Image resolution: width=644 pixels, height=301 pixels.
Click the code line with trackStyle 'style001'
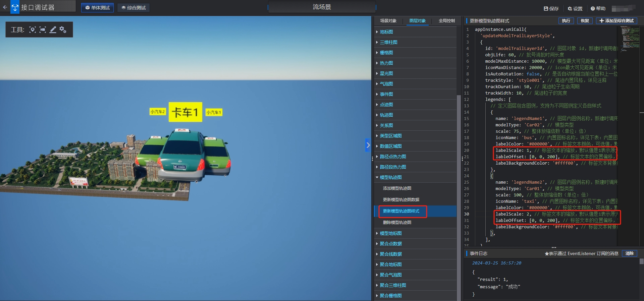point(546,80)
